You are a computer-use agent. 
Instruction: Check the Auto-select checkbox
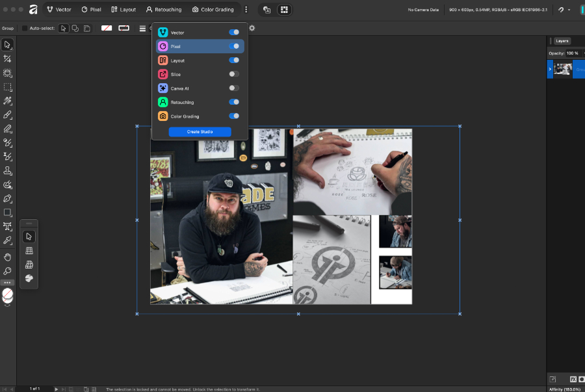25,29
